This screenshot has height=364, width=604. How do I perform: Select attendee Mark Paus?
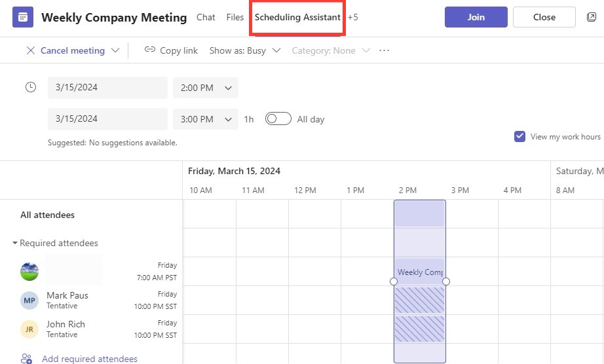click(67, 295)
